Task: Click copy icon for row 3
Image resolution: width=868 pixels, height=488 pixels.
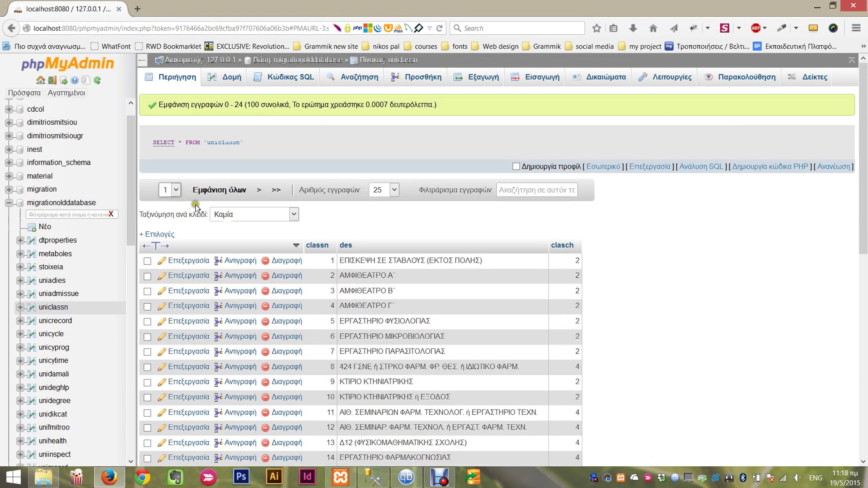Action: (x=218, y=291)
